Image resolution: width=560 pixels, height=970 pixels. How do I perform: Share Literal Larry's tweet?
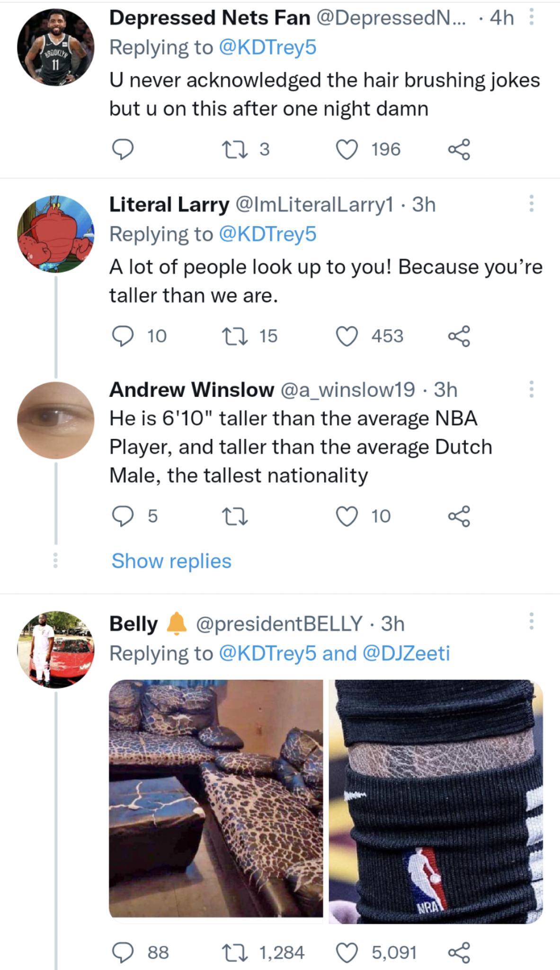[x=459, y=336]
